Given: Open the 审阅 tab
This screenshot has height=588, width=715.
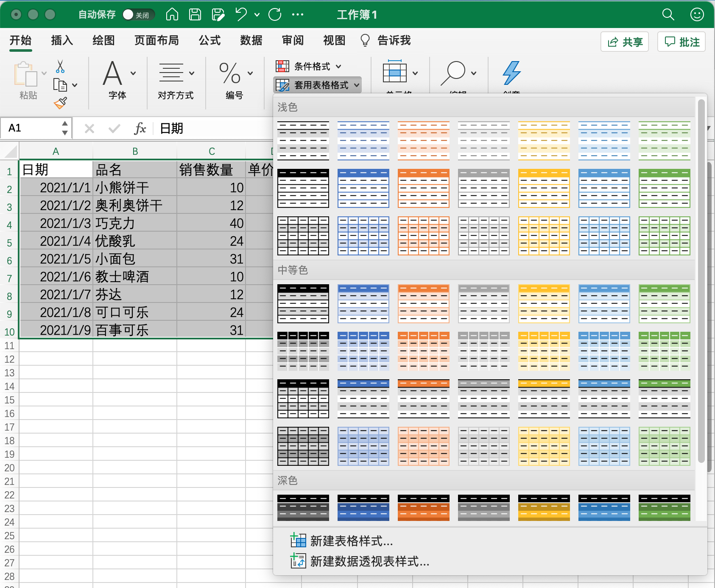Looking at the screenshot, I should tap(293, 41).
